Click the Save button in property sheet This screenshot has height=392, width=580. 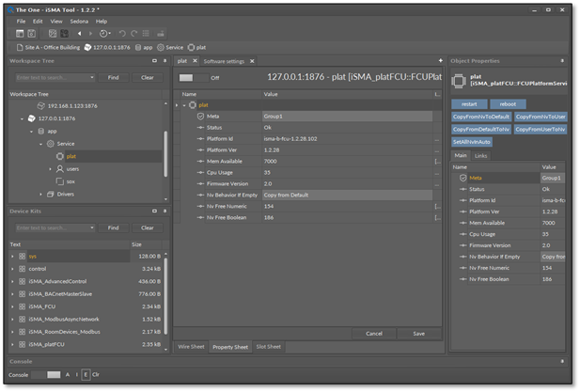tap(418, 333)
